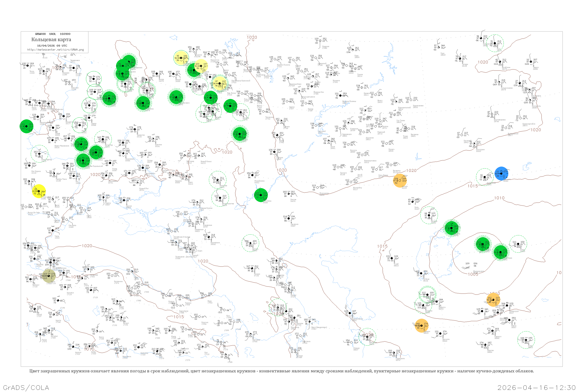Click the QRWA98 UAOL 160900 header code

53,34
